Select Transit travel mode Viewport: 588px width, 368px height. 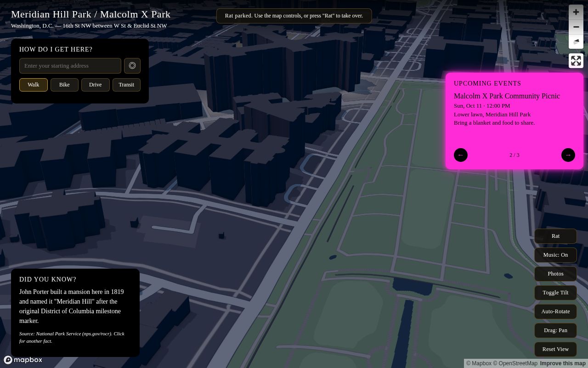tap(126, 85)
